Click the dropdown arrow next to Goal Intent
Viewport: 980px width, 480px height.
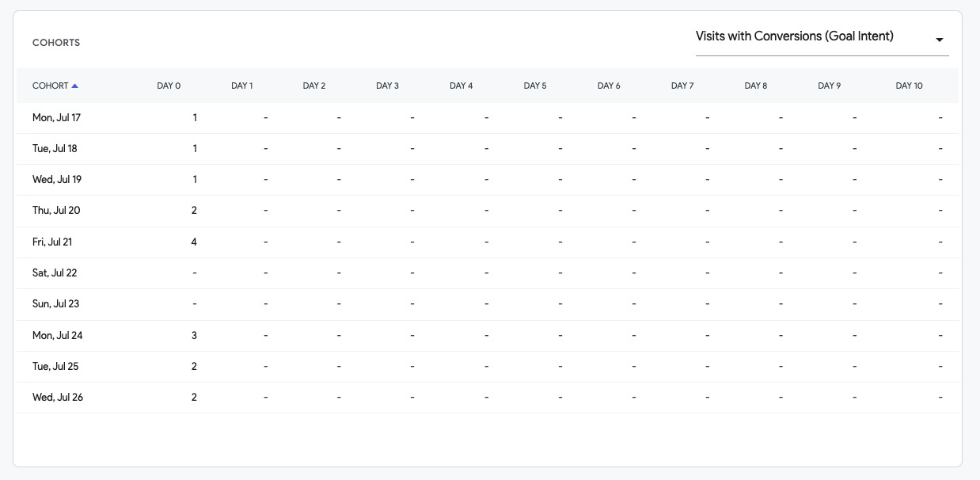pos(940,40)
